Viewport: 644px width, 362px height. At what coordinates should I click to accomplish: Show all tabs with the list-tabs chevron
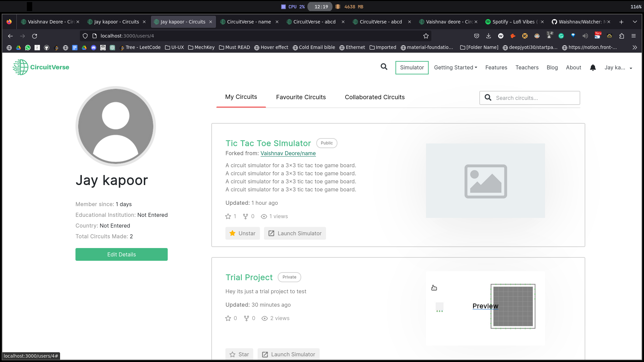tap(635, 22)
